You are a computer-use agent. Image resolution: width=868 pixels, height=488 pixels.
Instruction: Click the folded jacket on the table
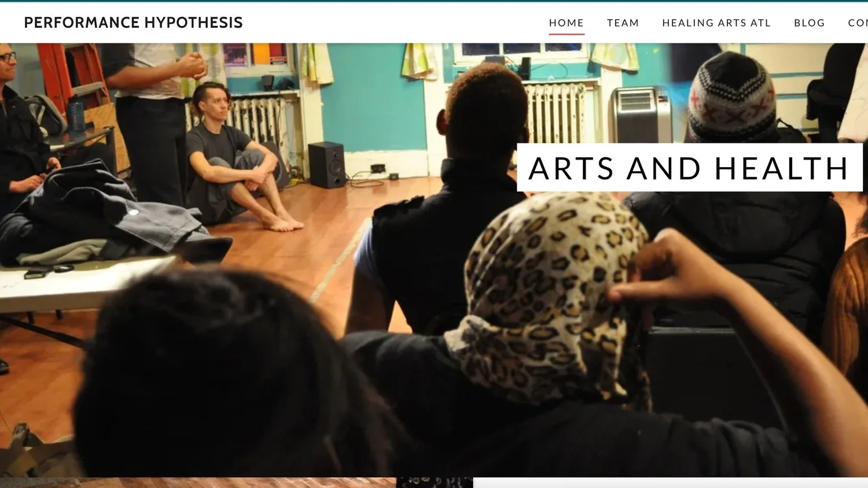(x=104, y=217)
